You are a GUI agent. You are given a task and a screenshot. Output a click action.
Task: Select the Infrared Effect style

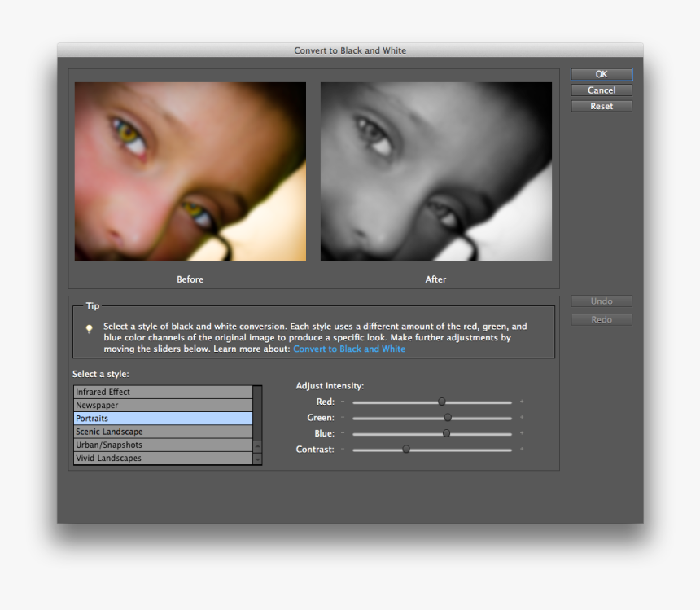pos(163,392)
